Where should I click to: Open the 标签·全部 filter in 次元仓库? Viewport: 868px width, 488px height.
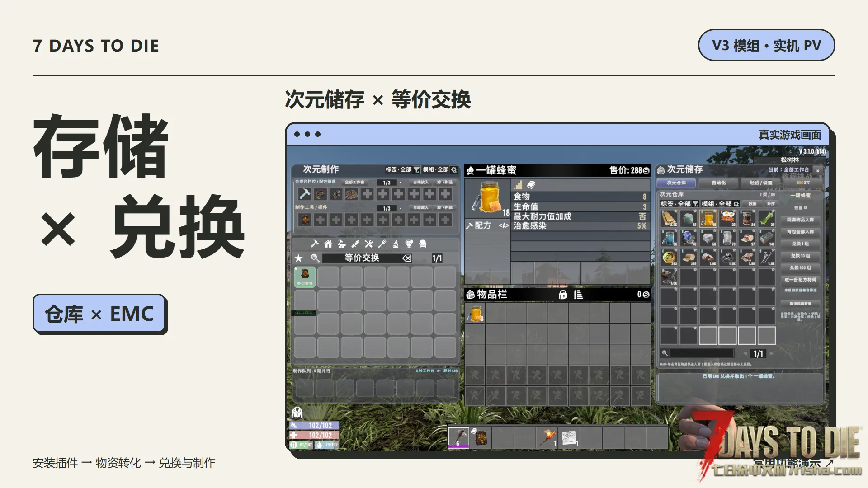[679, 204]
